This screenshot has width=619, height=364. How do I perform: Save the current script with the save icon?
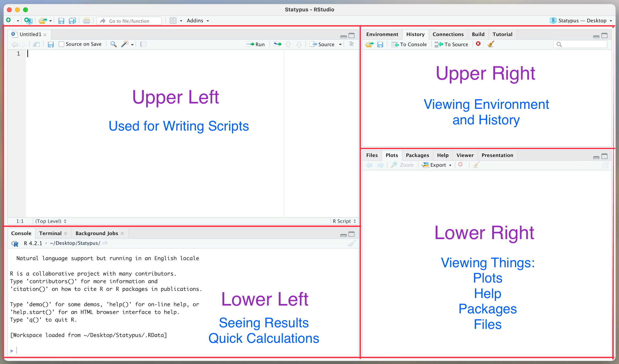coord(51,44)
